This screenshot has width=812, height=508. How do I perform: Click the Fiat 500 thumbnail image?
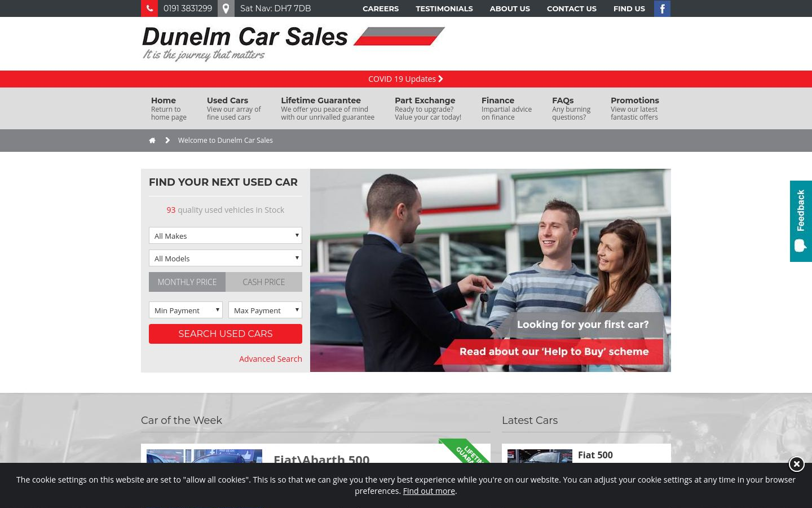point(540,456)
